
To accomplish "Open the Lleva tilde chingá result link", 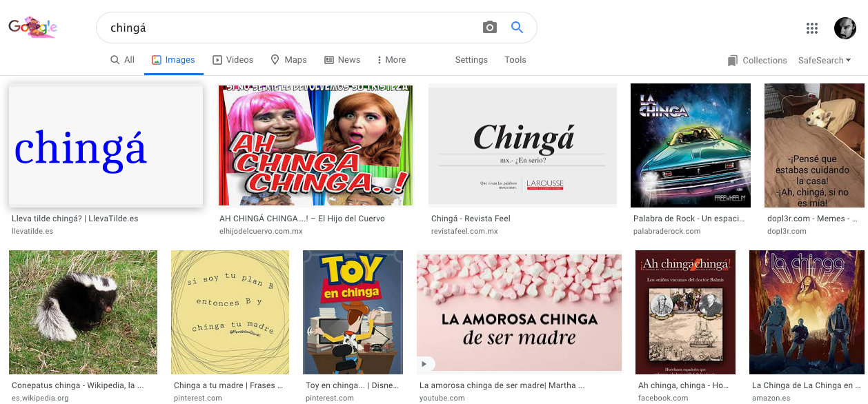I will pos(75,219).
